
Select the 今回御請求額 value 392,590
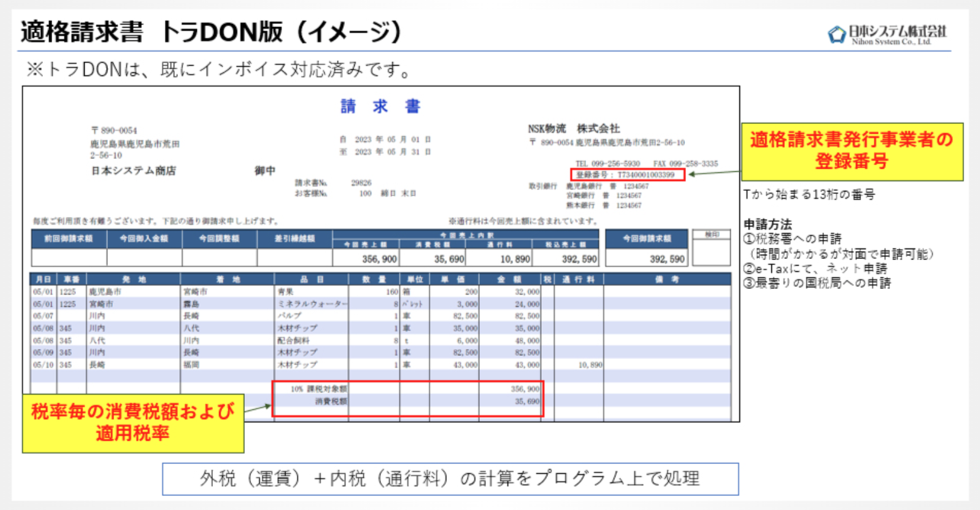pos(666,259)
